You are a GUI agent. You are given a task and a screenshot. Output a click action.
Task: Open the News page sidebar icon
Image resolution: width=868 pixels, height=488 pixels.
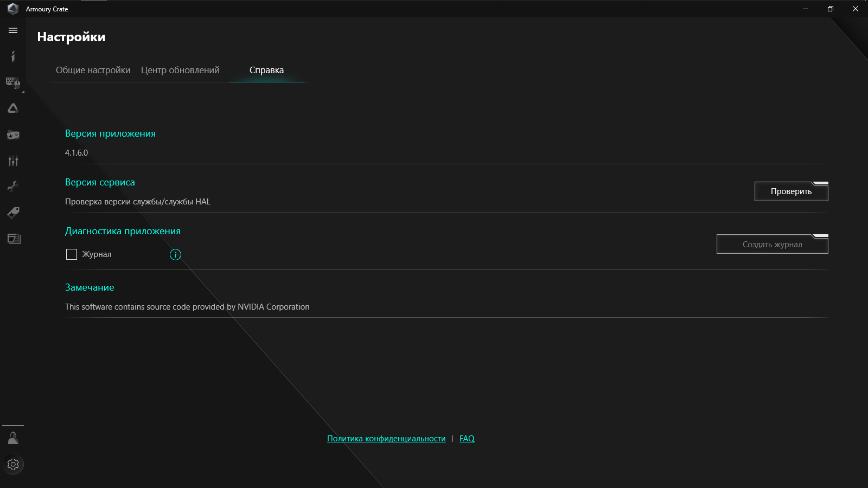coord(13,239)
